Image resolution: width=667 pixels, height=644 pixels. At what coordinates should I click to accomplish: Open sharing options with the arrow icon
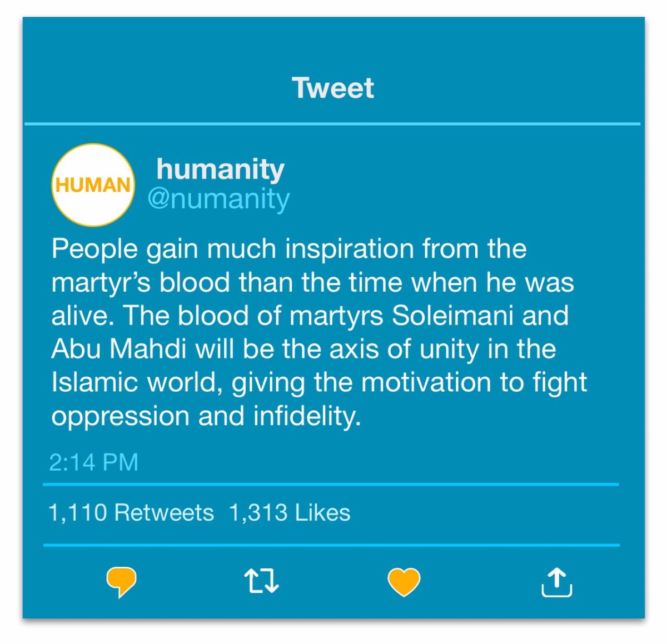(x=559, y=582)
